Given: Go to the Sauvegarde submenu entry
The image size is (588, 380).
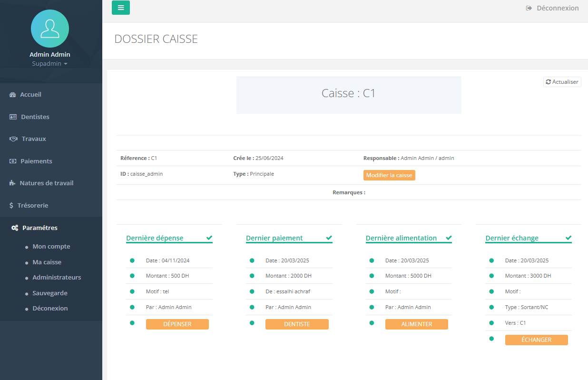Looking at the screenshot, I should click(50, 293).
